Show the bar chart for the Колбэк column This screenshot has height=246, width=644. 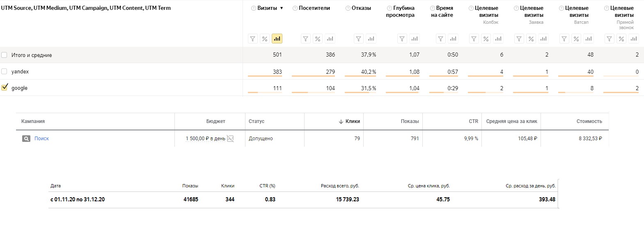click(498, 39)
